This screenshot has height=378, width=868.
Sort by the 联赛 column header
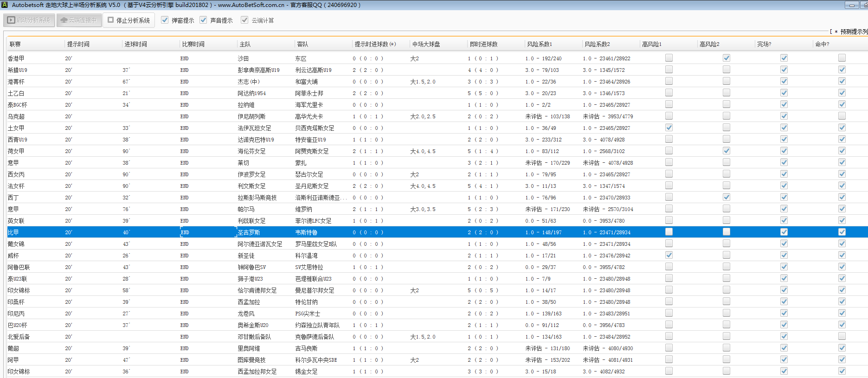pyautogui.click(x=15, y=44)
